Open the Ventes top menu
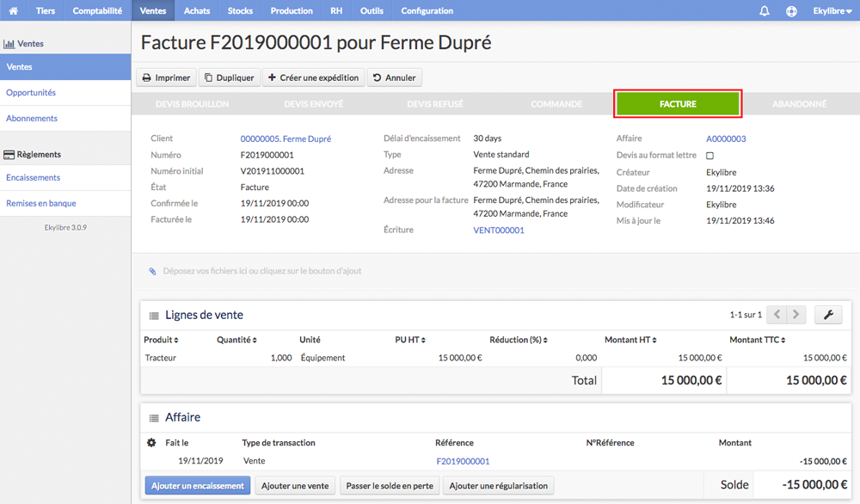The width and height of the screenshot is (860, 504). pyautogui.click(x=153, y=10)
